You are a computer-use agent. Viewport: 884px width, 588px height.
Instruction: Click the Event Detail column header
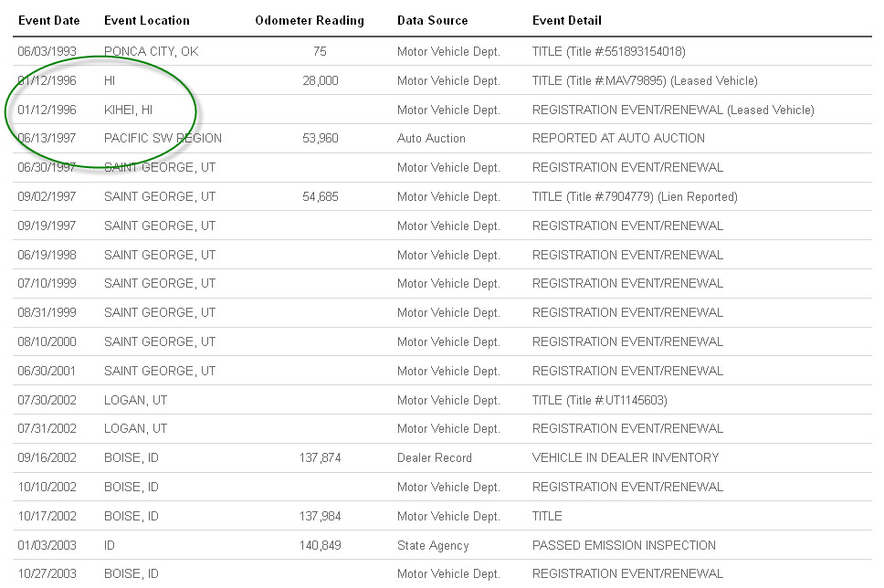(566, 20)
